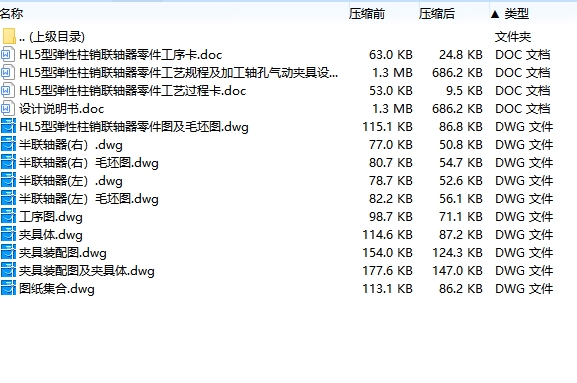This screenshot has width=577, height=383.
Task: Select file 夹具体.dwg
Action: click(51, 235)
